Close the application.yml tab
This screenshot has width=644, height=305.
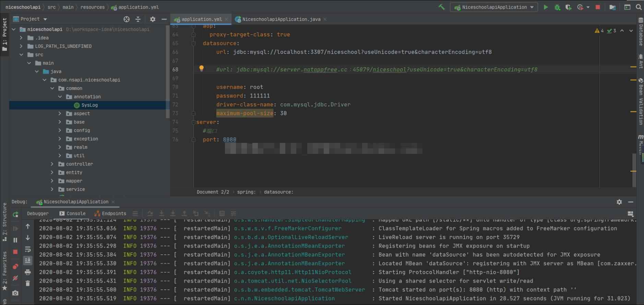(226, 19)
